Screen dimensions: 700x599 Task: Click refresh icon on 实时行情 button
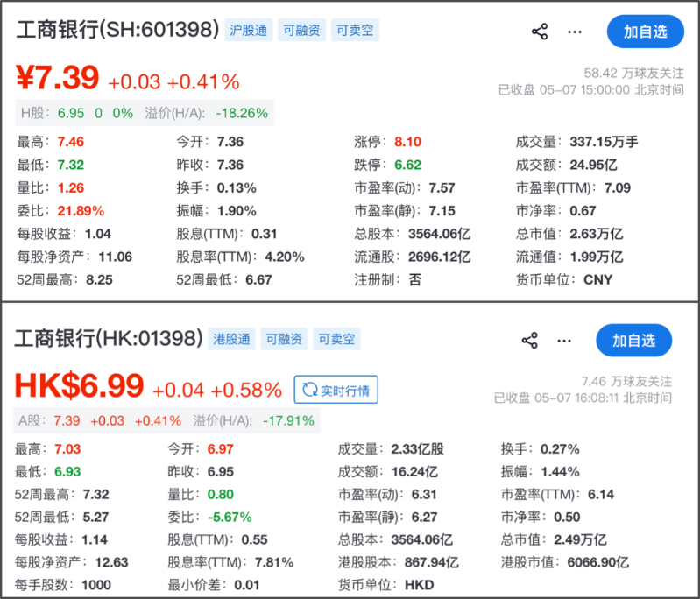point(310,389)
